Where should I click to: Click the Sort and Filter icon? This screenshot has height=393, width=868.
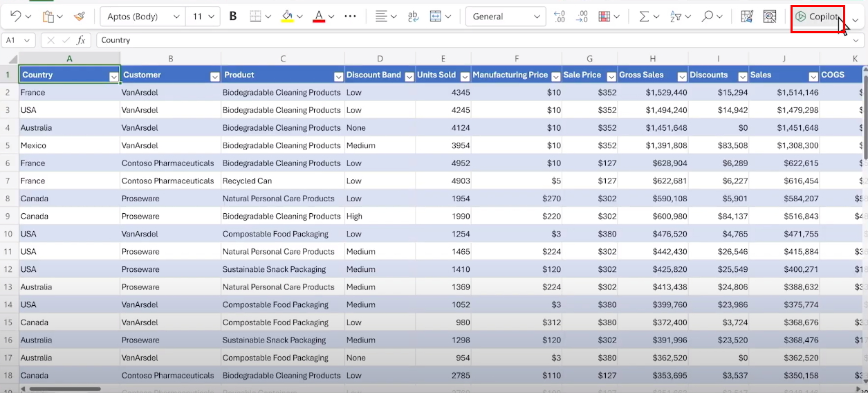pyautogui.click(x=676, y=16)
